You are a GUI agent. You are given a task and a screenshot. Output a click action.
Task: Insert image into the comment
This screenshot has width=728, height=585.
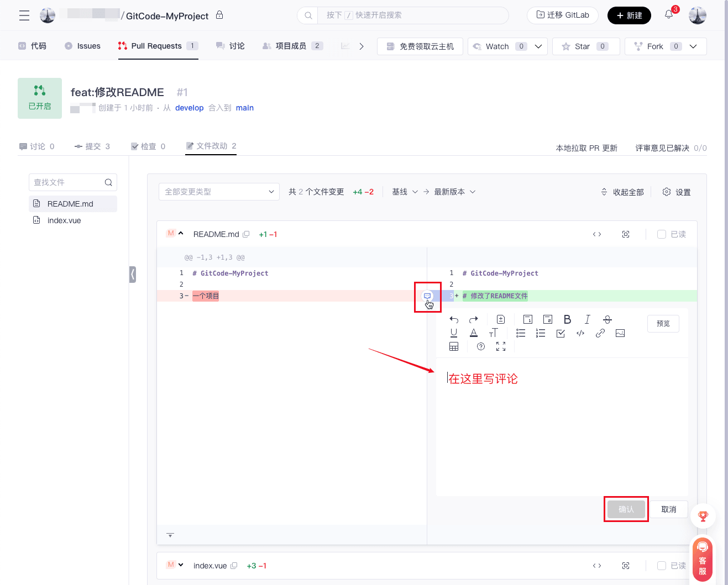620,333
